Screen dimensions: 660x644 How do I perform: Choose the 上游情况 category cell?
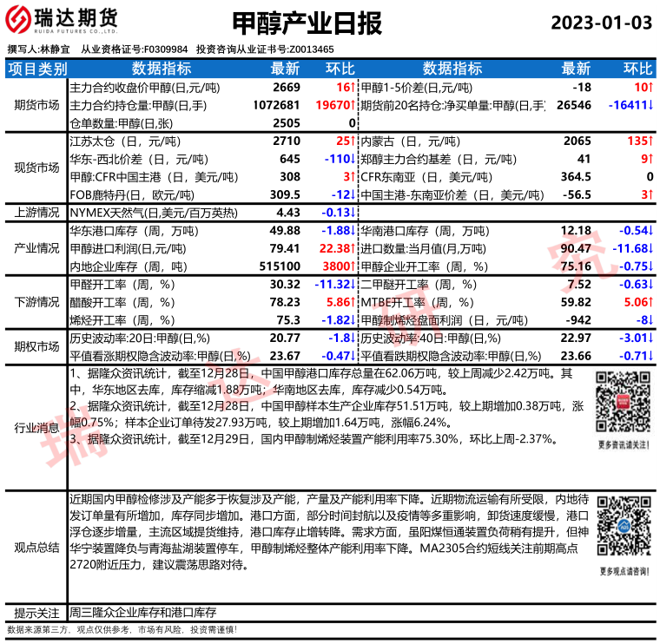click(36, 212)
